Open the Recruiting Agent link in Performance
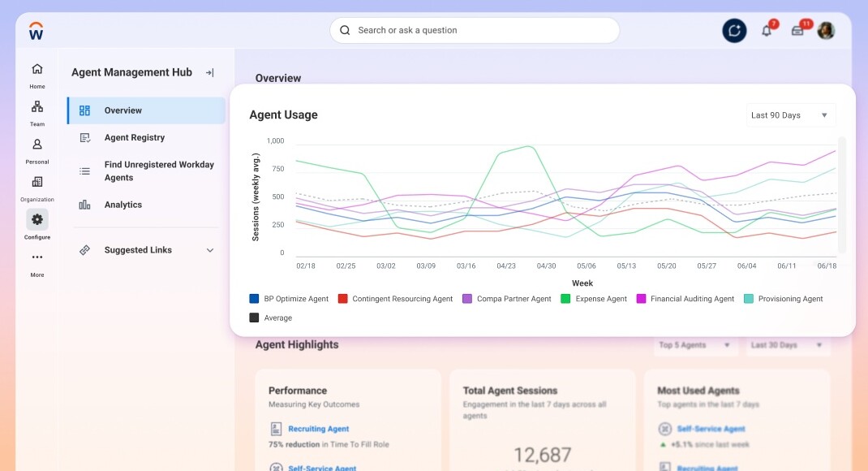This screenshot has width=868, height=471. [318, 429]
